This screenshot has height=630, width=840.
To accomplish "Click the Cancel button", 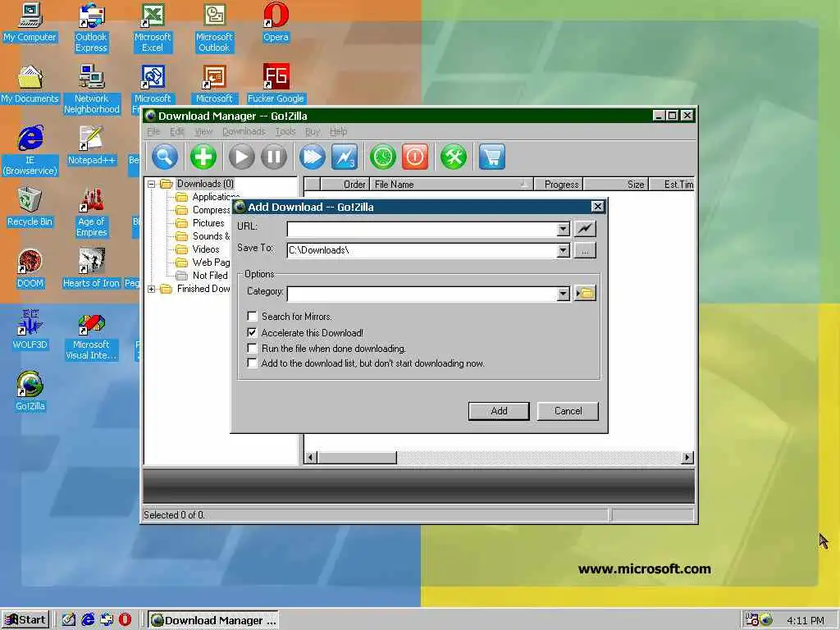I will 568,411.
